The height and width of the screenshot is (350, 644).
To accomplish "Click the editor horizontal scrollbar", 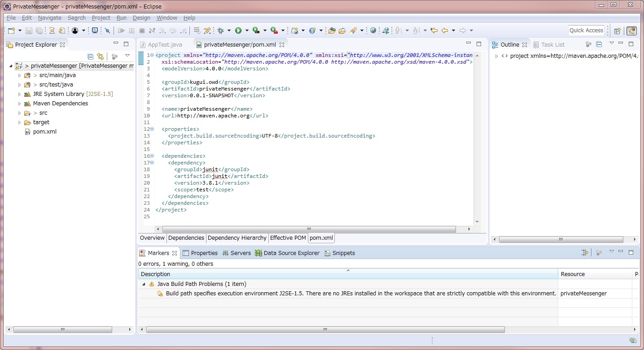I will point(309,229).
